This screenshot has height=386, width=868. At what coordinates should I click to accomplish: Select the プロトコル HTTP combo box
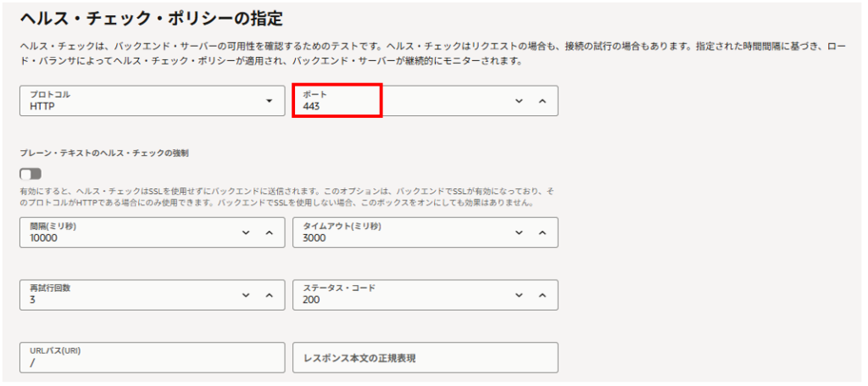136,101
